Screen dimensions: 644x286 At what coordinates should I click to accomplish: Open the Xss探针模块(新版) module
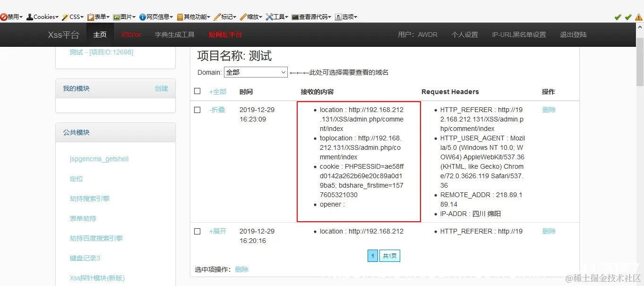coord(97,278)
